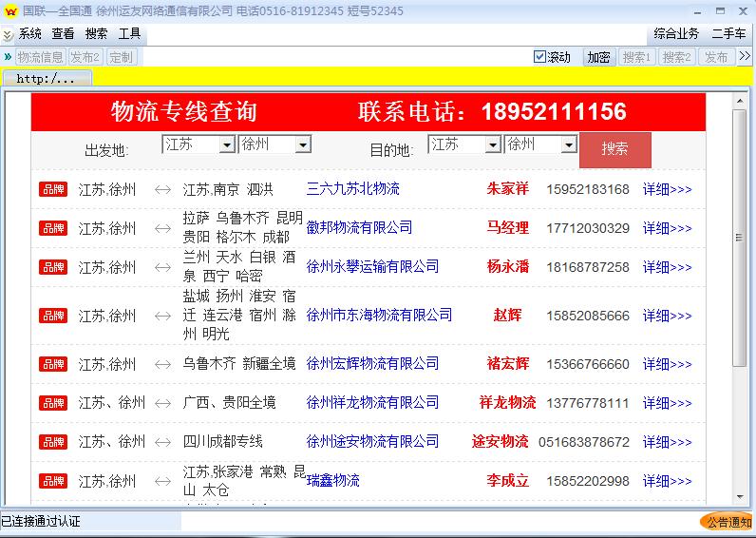Screen dimensions: 756x538
Task: Open 徐州祥龙物流有限公司 company link
Action: click(x=372, y=402)
